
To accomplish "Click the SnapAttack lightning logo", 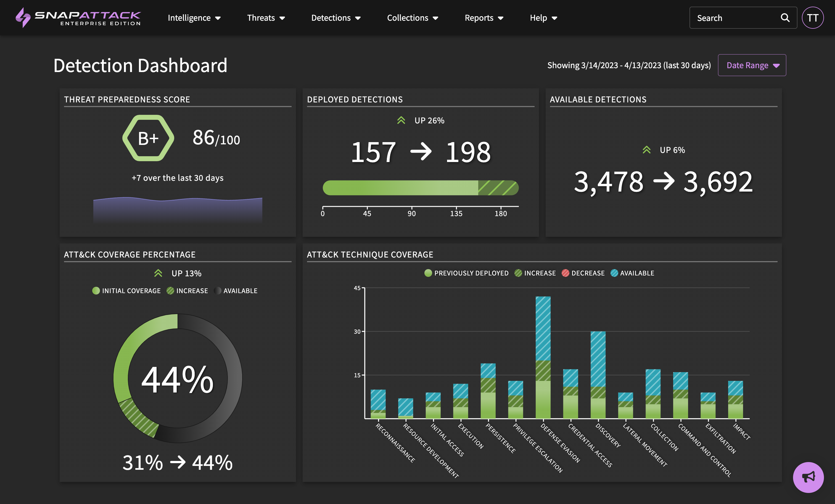I will tap(23, 18).
